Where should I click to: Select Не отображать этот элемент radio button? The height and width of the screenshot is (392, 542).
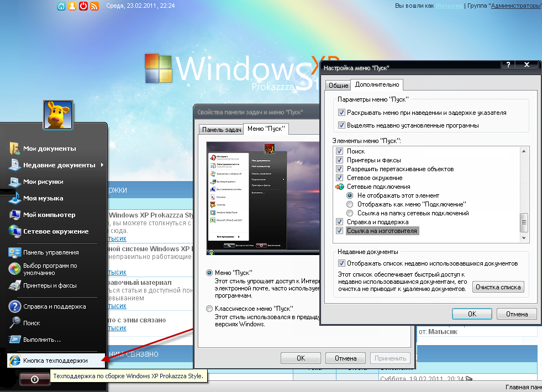(x=350, y=195)
